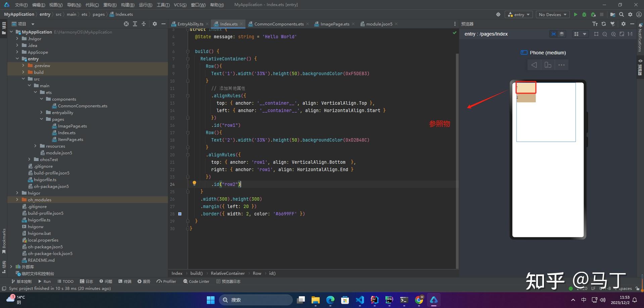Toggle the component layers view button
This screenshot has height=308, width=644.
562,34
